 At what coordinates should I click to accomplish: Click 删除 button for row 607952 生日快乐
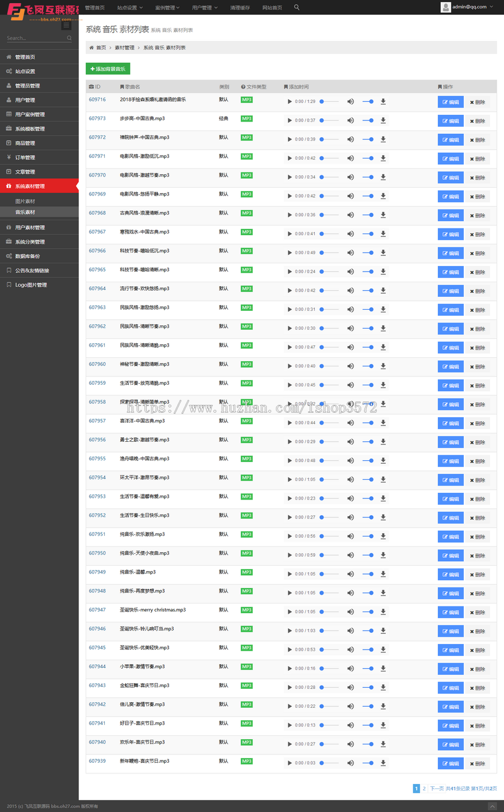(478, 518)
